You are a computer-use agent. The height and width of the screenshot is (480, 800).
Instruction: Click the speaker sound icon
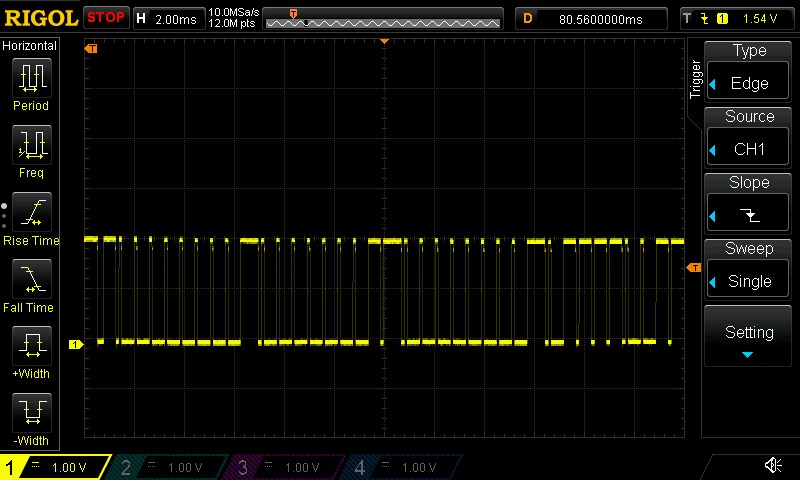[x=773, y=465]
